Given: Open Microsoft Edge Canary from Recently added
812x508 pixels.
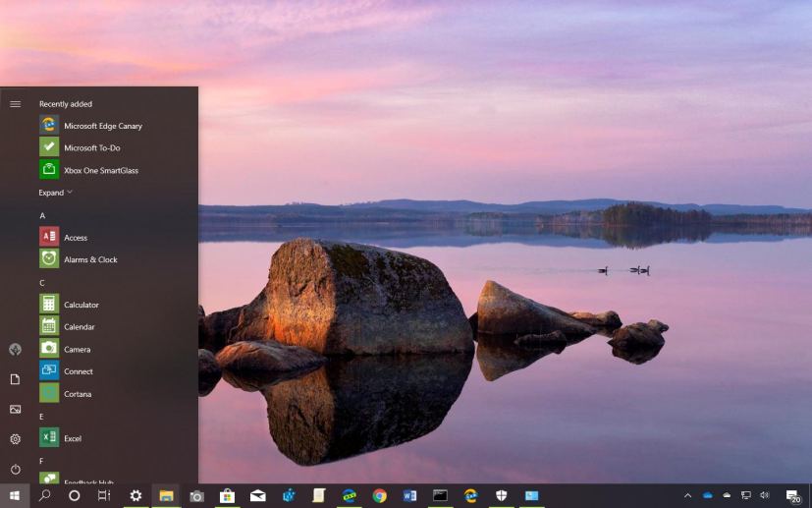Looking at the screenshot, I should pyautogui.click(x=91, y=126).
